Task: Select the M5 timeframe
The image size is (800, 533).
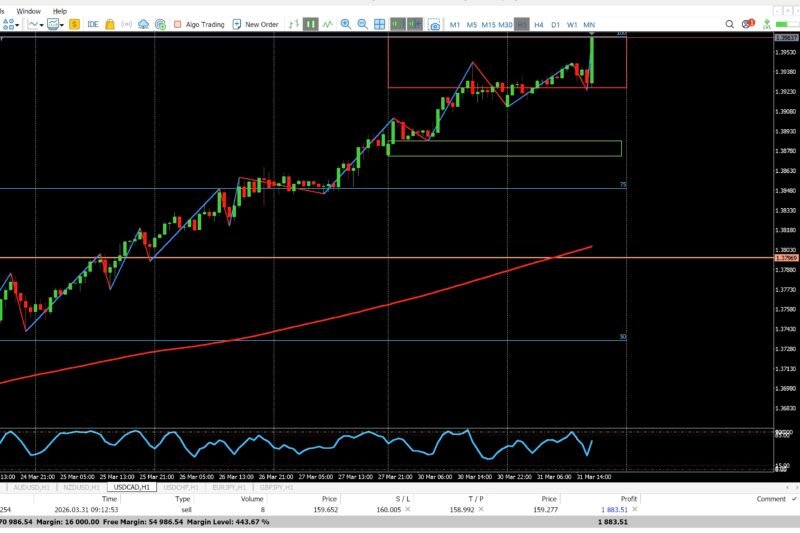Action: pyautogui.click(x=471, y=24)
